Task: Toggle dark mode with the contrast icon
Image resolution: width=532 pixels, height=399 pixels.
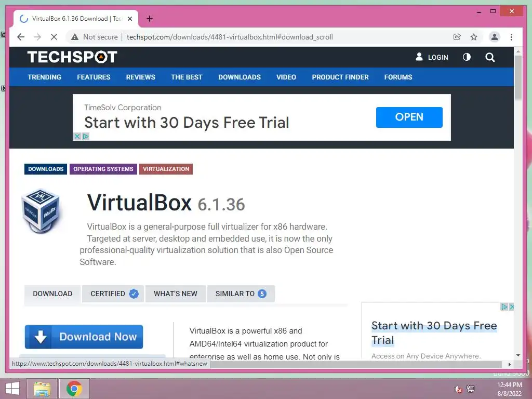Action: pyautogui.click(x=467, y=57)
